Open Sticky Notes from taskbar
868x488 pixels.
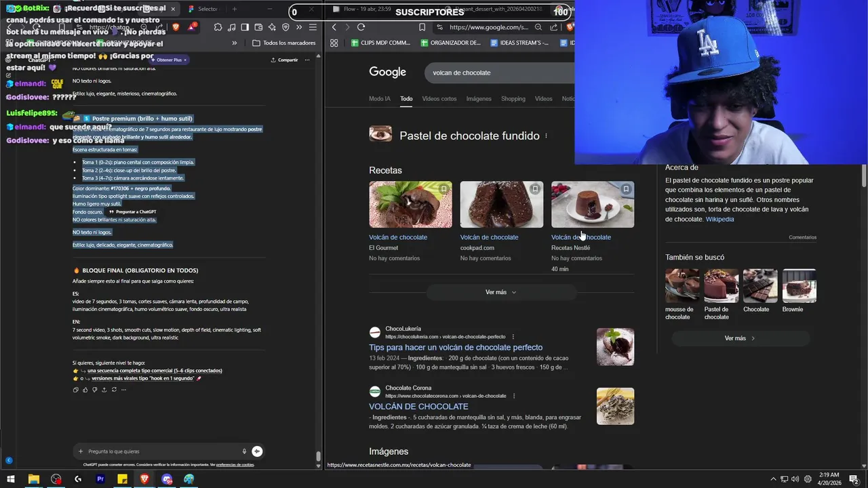click(x=122, y=479)
